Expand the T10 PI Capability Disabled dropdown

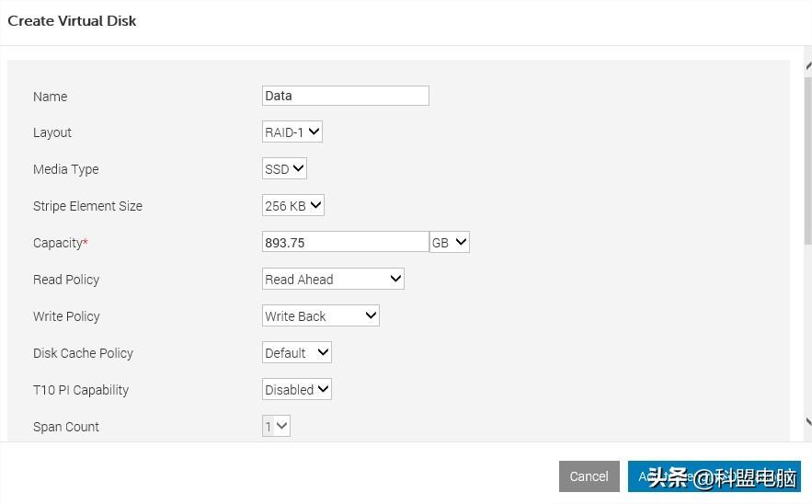tap(297, 390)
